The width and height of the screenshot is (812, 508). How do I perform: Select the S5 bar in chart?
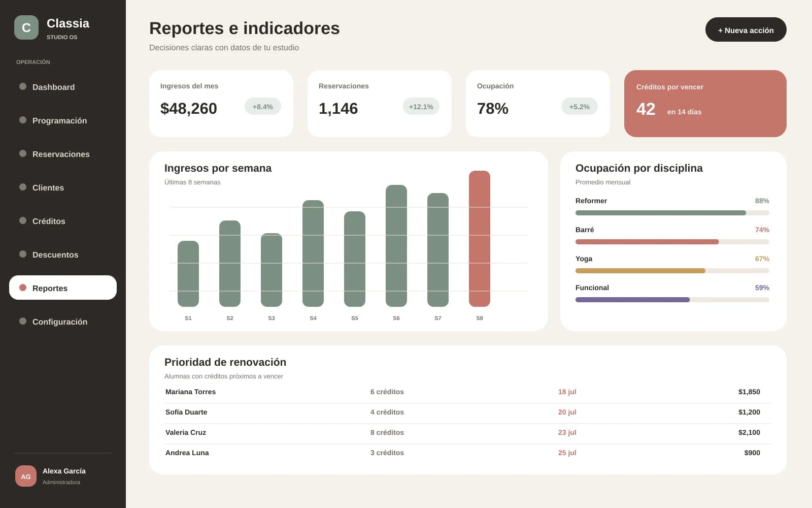(355, 259)
